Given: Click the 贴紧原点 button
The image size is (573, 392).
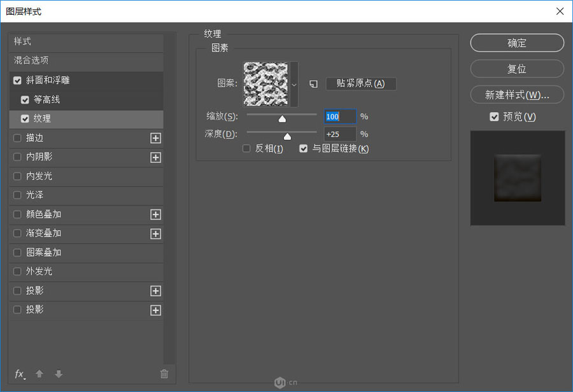Looking at the screenshot, I should point(361,83).
